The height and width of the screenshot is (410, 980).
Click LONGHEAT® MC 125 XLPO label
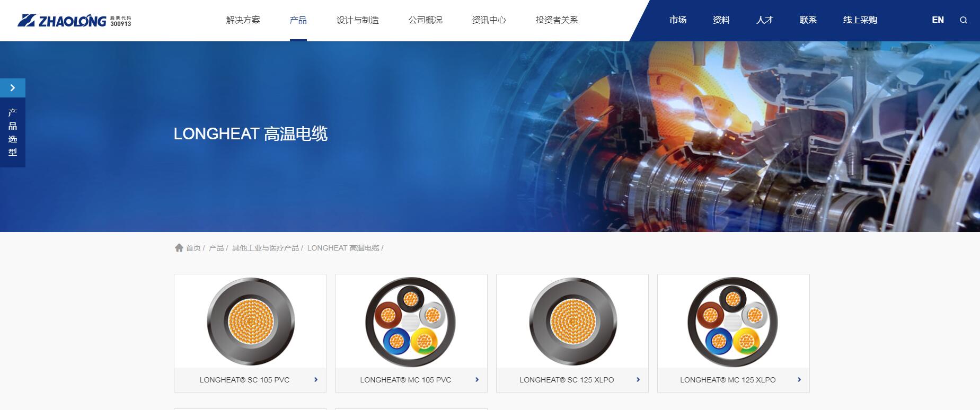tap(728, 380)
